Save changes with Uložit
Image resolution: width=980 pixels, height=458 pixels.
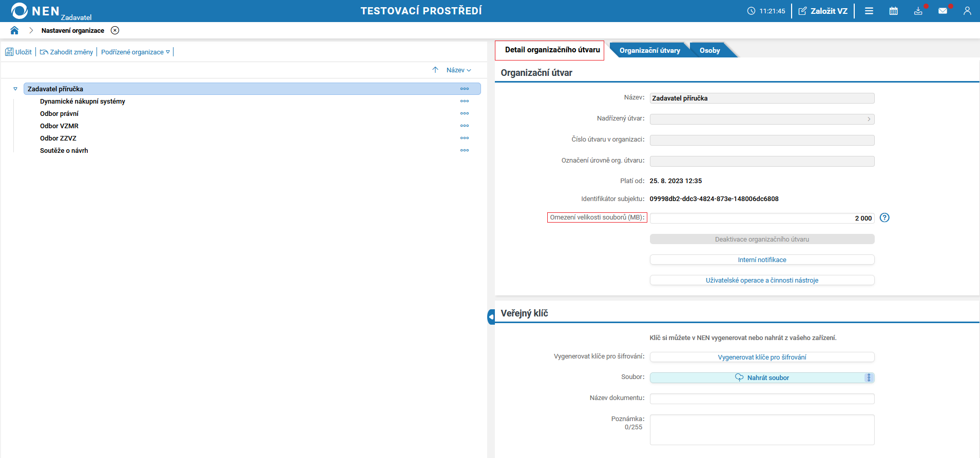(x=18, y=52)
